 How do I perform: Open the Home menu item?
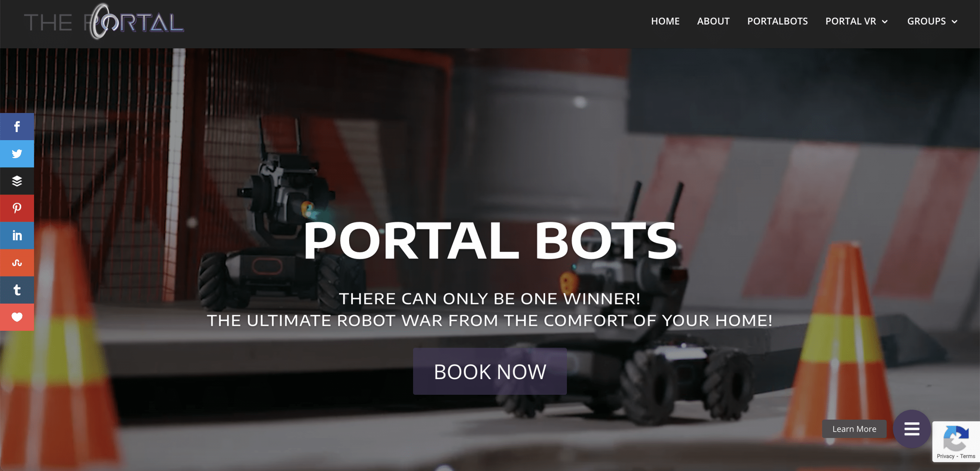[665, 21]
